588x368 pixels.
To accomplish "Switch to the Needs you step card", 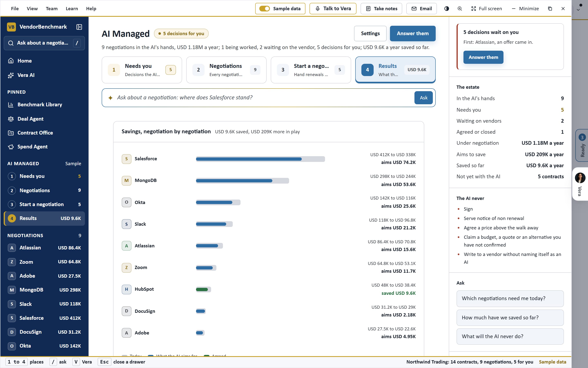I will [x=142, y=70].
